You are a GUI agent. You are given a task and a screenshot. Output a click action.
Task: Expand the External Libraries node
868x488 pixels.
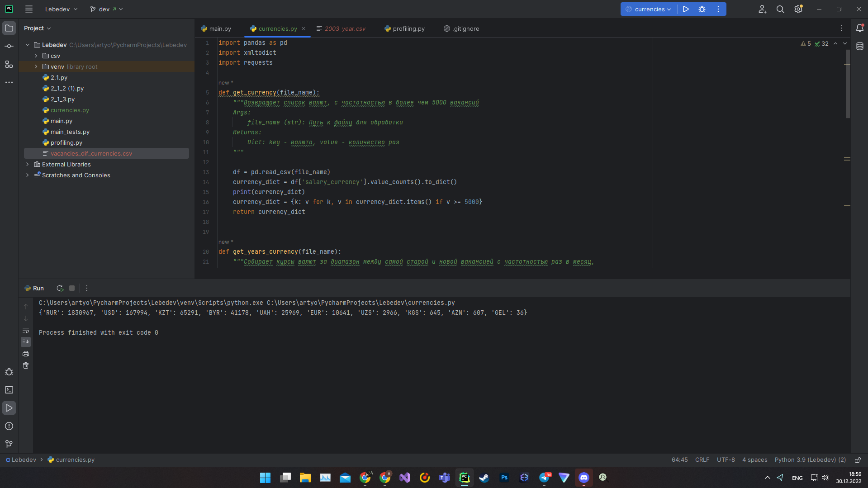(x=28, y=164)
